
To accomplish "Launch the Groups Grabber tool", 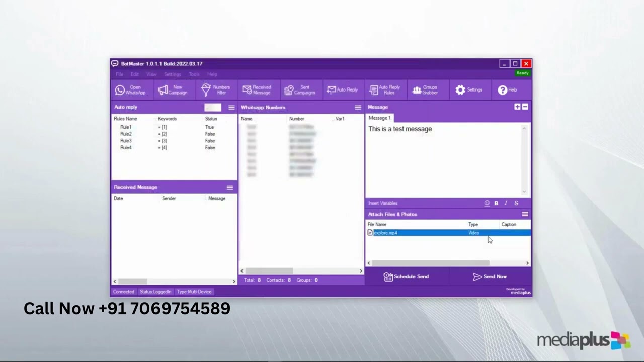I will click(426, 90).
